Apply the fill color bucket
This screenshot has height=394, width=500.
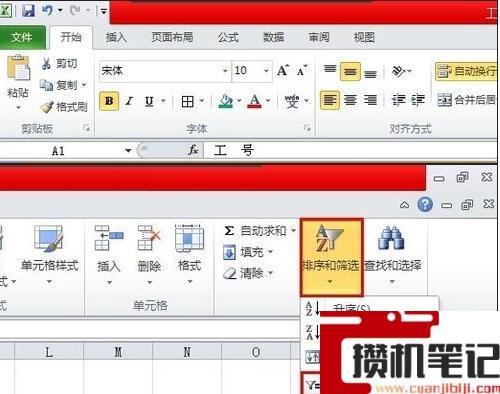226,101
